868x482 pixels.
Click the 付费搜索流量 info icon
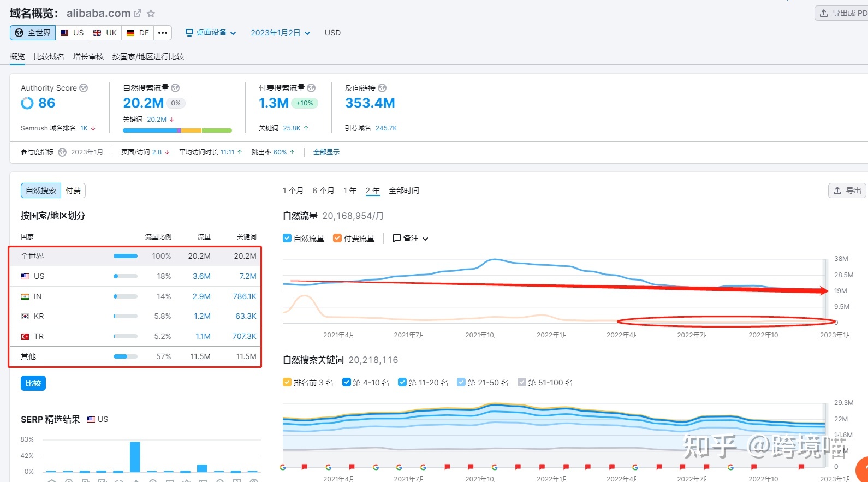pyautogui.click(x=311, y=88)
